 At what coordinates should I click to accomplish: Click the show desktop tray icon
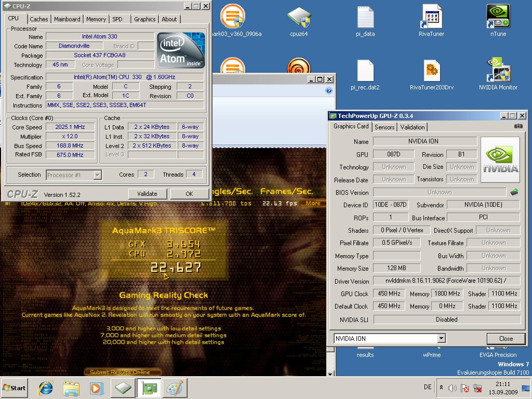[526, 388]
